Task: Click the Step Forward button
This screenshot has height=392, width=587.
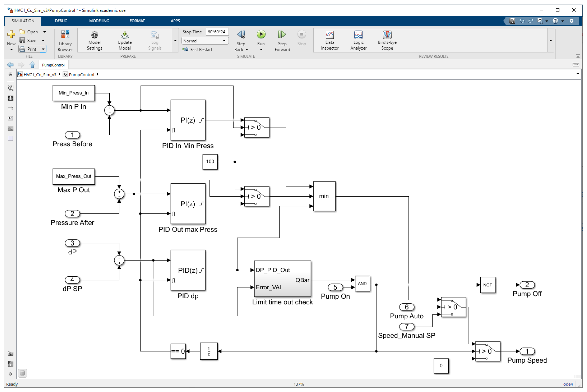Action: coord(282,35)
